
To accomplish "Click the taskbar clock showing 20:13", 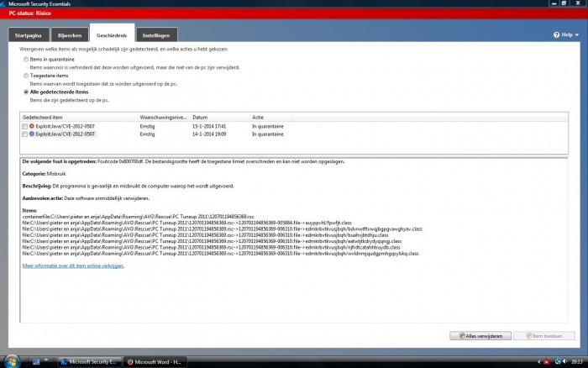I will (577, 361).
